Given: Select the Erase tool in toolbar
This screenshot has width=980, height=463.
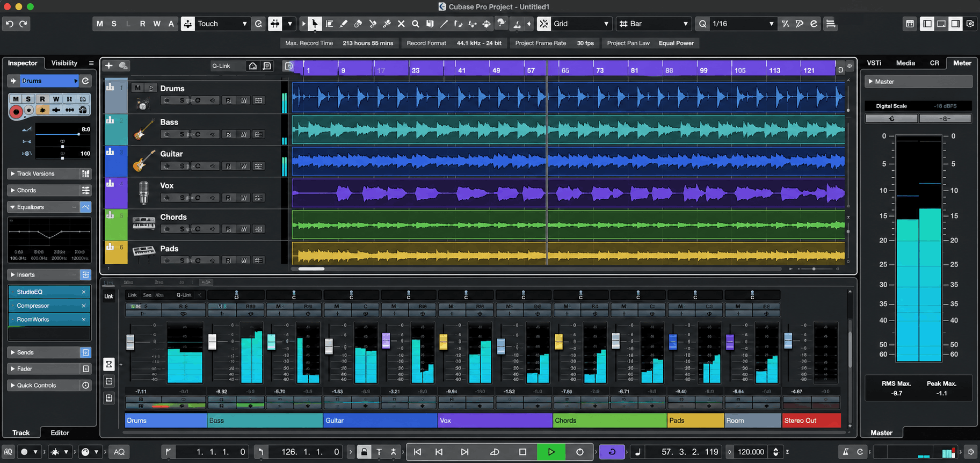Looking at the screenshot, I should point(358,24).
